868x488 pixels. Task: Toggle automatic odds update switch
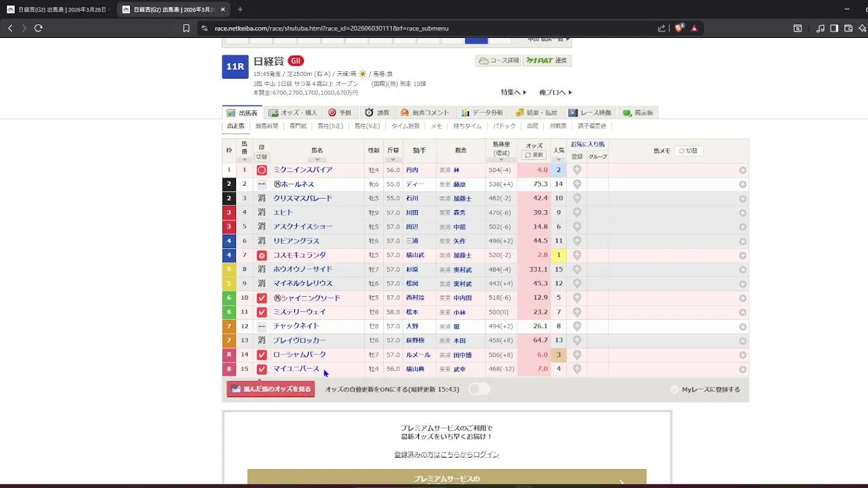[479, 389]
